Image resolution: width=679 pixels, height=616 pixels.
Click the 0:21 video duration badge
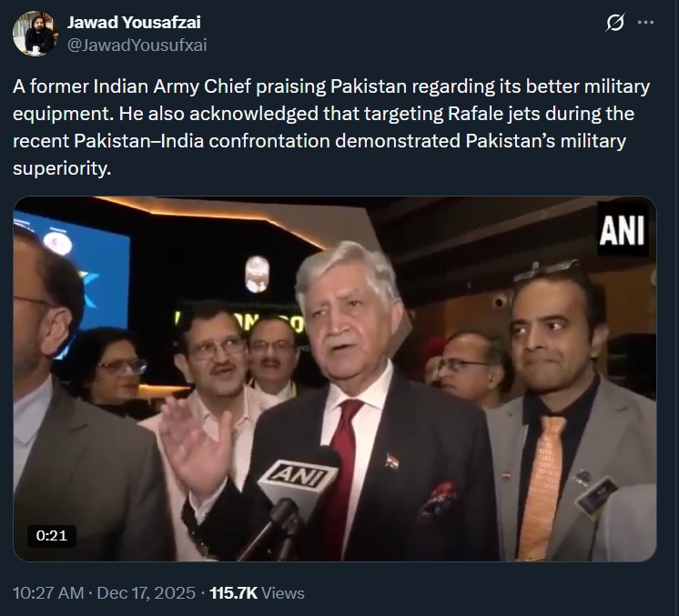52,535
